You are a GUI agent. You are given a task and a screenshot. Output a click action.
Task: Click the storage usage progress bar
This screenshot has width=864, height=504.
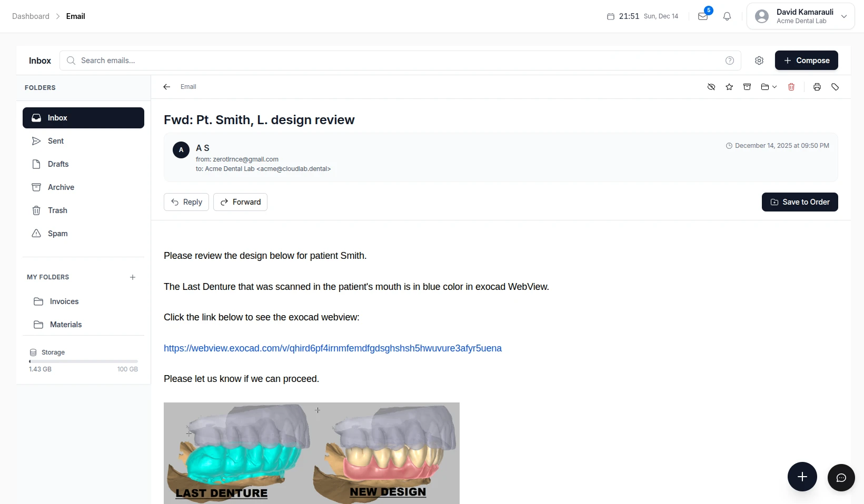click(83, 362)
